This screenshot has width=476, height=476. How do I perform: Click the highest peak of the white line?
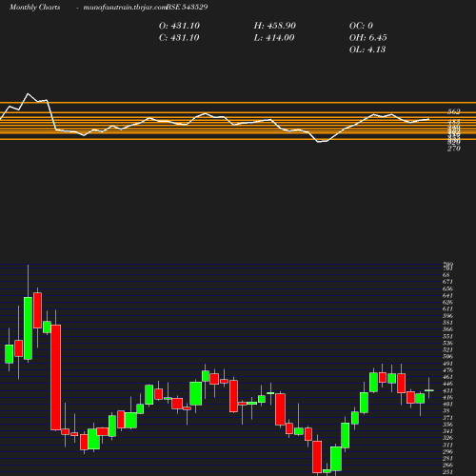pyautogui.click(x=28, y=93)
